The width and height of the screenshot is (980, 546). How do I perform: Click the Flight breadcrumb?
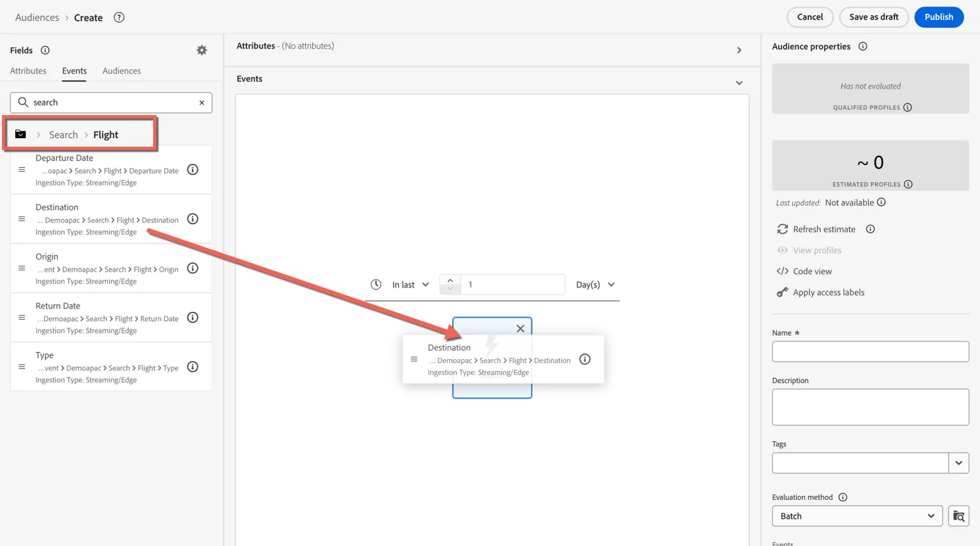[x=106, y=135]
